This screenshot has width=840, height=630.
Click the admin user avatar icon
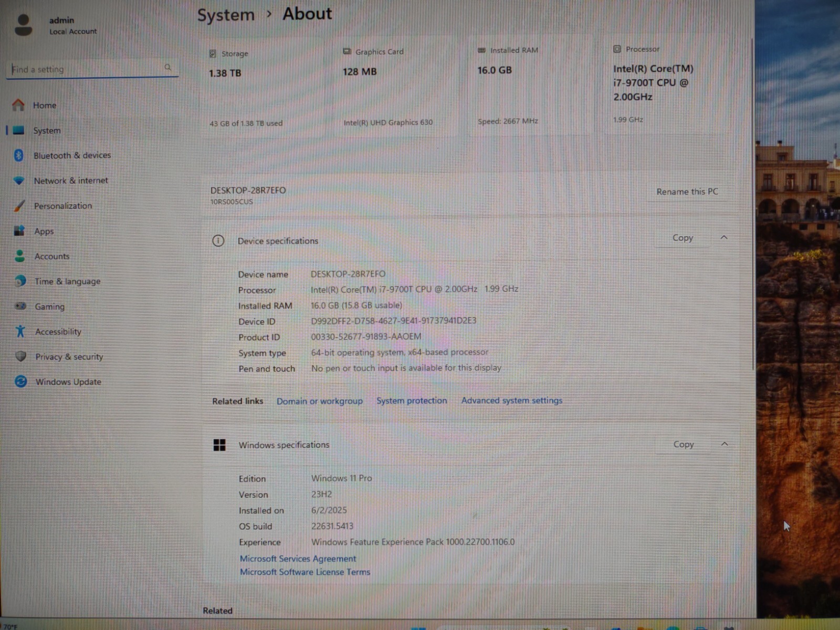click(23, 25)
